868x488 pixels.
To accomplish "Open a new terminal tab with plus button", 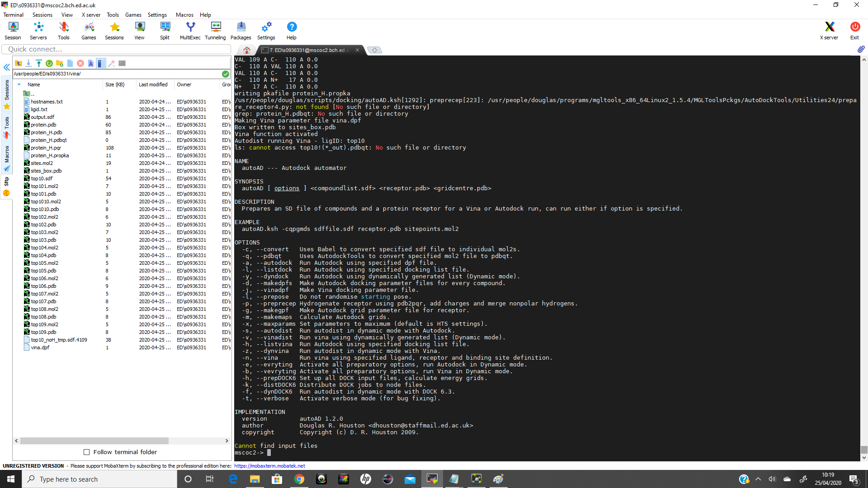I will coord(375,50).
